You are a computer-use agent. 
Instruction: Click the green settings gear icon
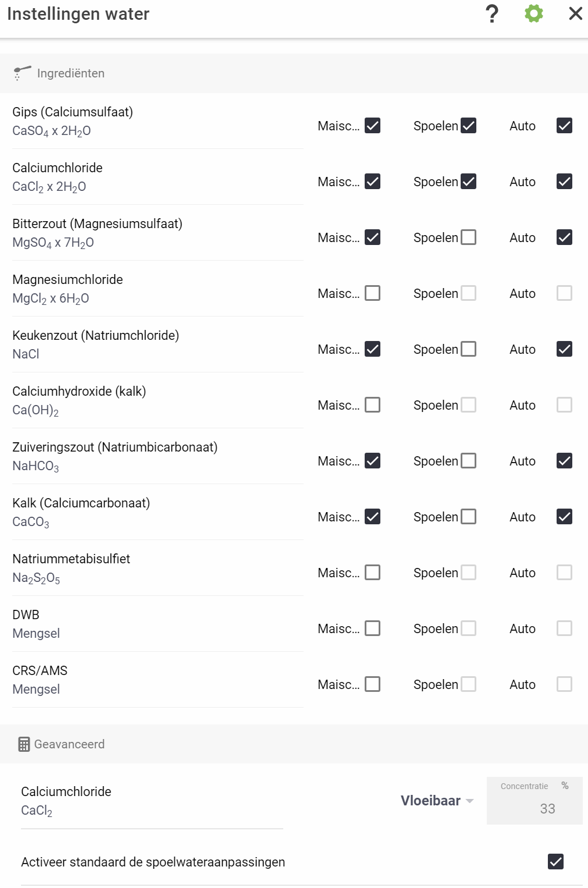tap(534, 13)
